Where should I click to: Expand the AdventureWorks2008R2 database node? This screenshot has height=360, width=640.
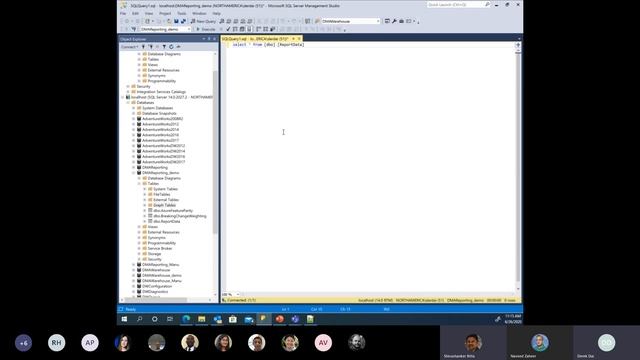133,119
